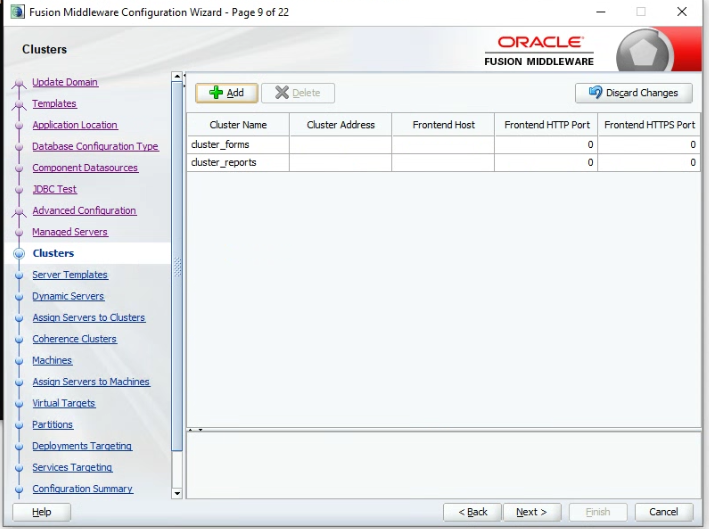Open Application Location step
This screenshot has width=709, height=529.
pyautogui.click(x=75, y=125)
